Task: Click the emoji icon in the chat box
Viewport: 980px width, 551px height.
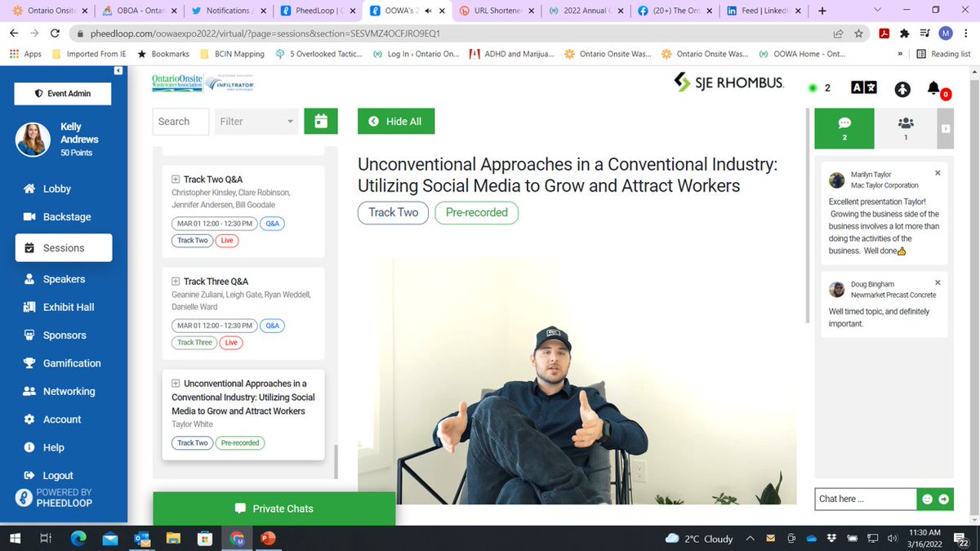Action: [926, 499]
